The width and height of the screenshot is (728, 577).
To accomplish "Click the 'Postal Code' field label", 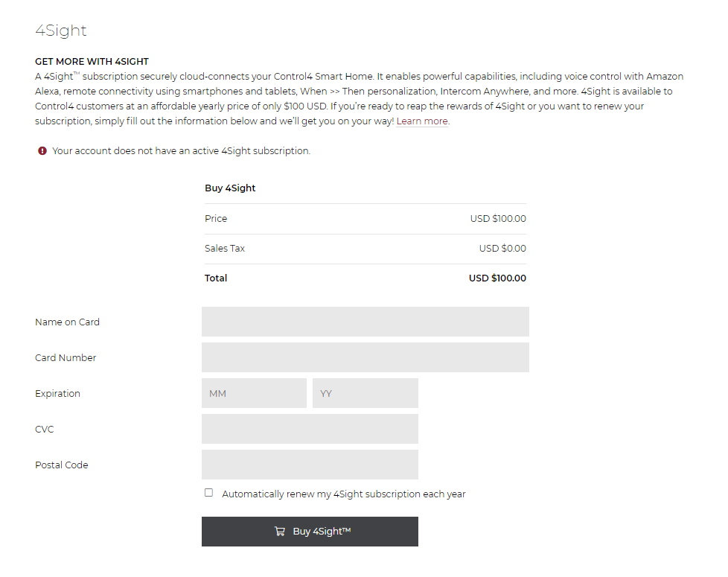I will (62, 465).
